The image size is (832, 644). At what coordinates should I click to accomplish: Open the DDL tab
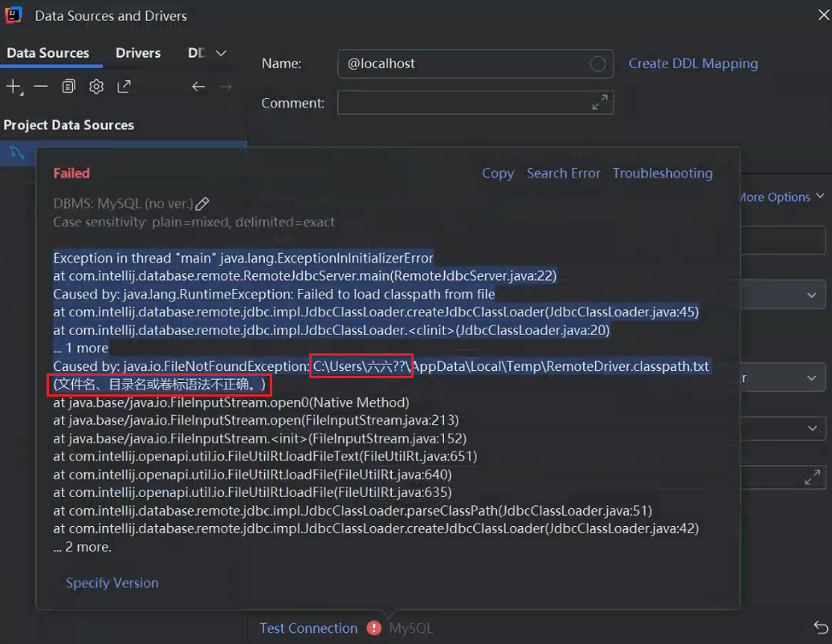[x=196, y=53]
